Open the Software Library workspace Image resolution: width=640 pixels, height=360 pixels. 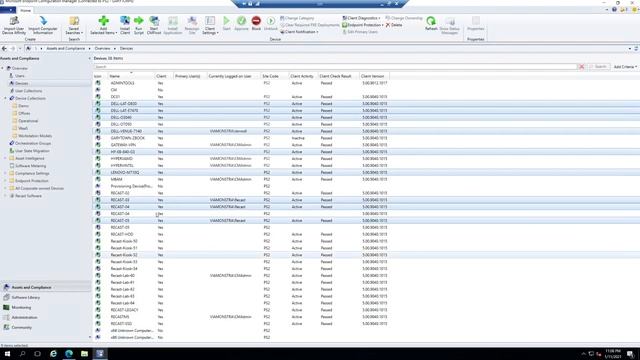click(26, 298)
